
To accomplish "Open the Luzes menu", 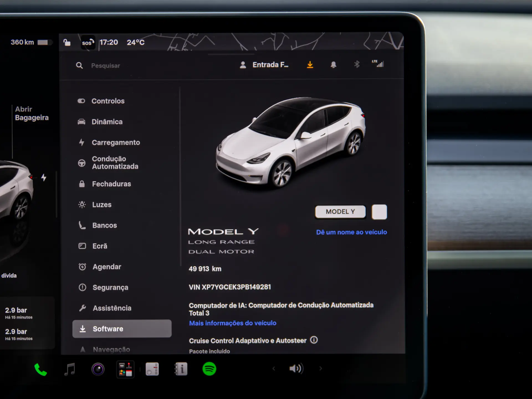I will pyautogui.click(x=95, y=204).
